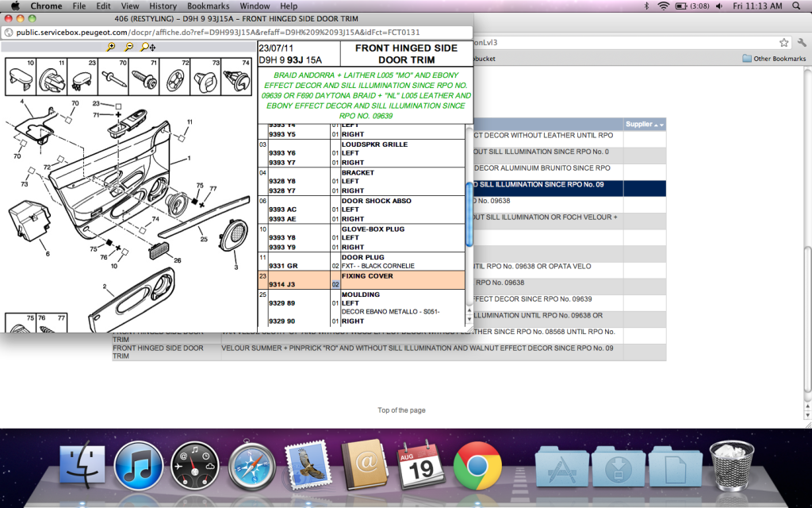Click the battery status icon
812x508 pixels.
tap(692, 6)
